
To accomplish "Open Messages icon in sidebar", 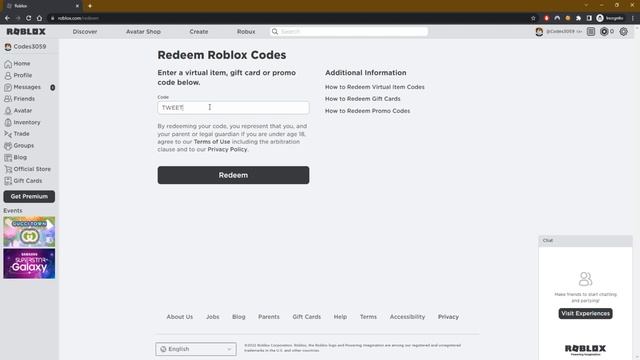I will [x=8, y=87].
